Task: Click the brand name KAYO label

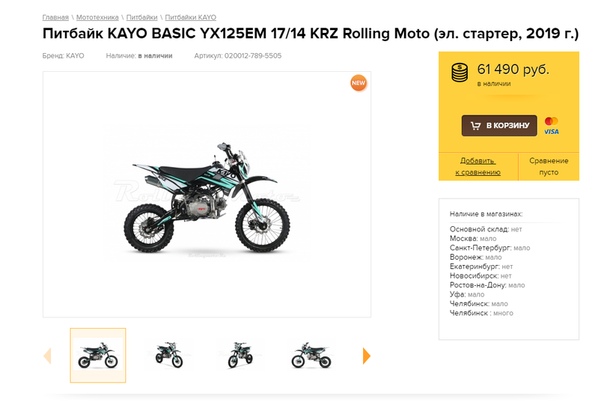Action: pos(75,56)
